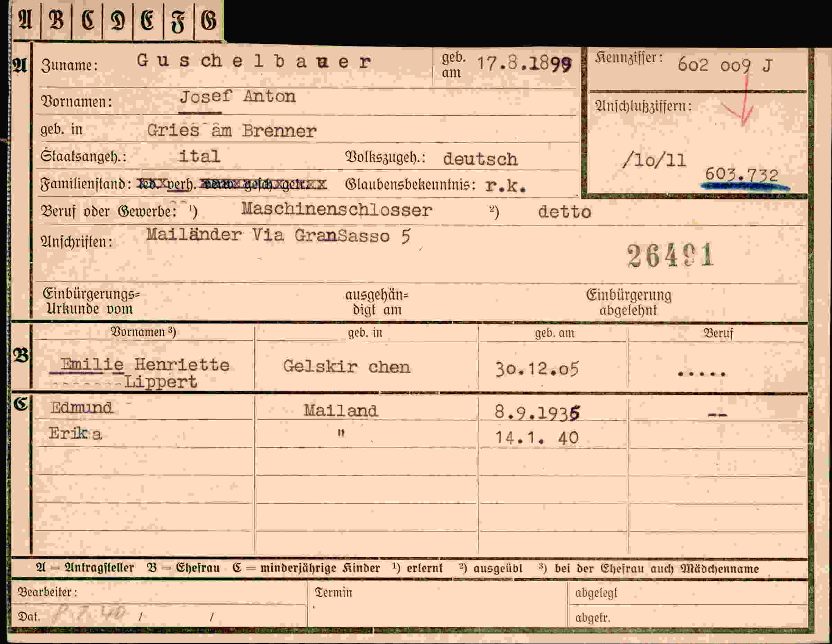Select index tab letter D at top
The width and height of the screenshot is (832, 644).
(118, 19)
